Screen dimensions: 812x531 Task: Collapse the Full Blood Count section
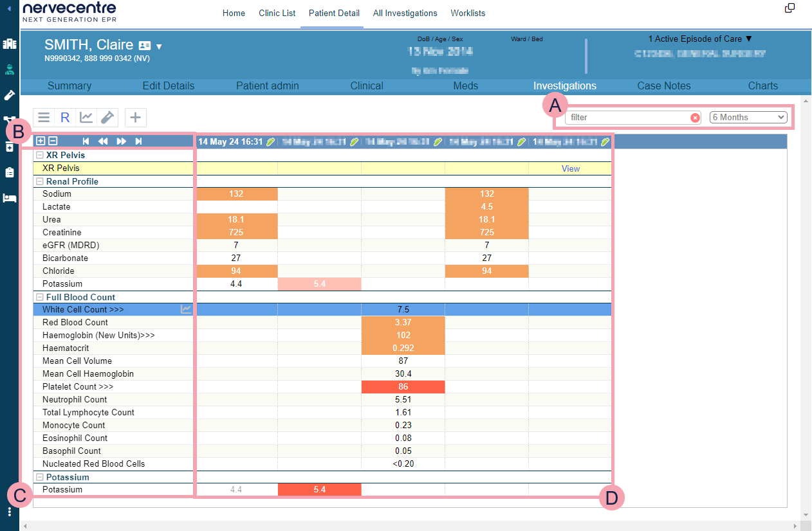tap(39, 297)
